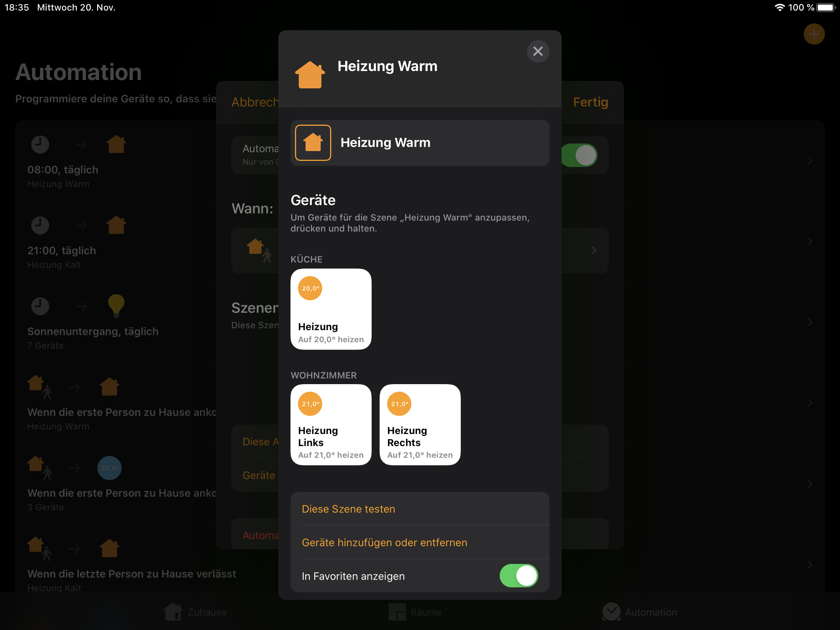The height and width of the screenshot is (630, 840).
Task: Open the Automation tab icon
Action: tap(611, 612)
